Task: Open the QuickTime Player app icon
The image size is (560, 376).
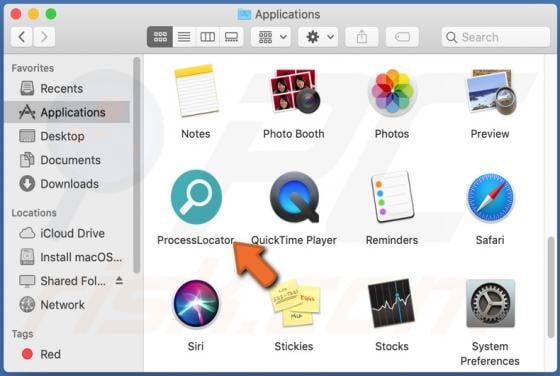Action: 294,197
